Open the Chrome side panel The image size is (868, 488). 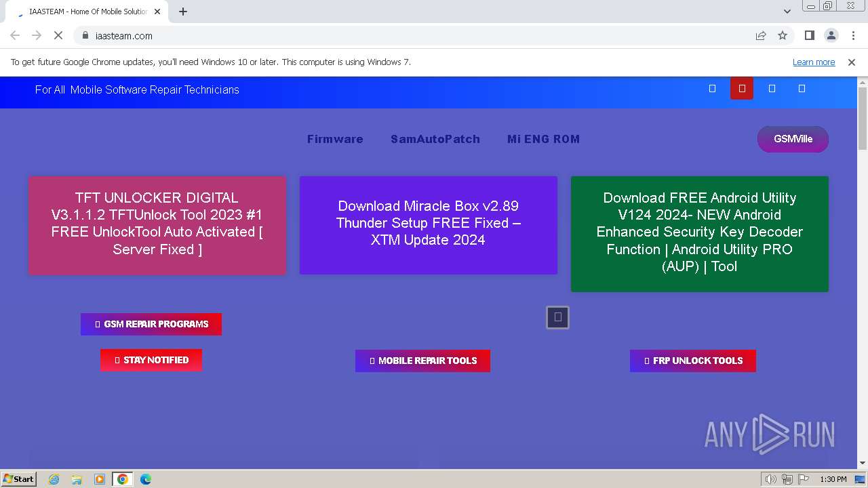tap(809, 35)
